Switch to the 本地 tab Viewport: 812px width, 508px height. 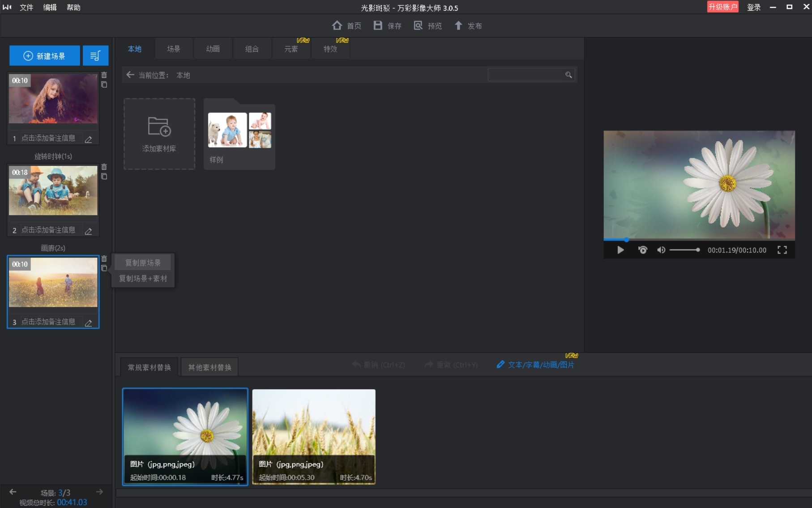pos(135,49)
